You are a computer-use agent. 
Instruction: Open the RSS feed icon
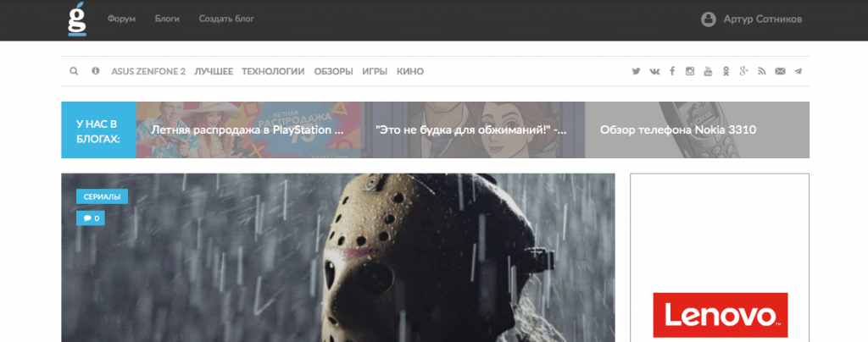[762, 71]
